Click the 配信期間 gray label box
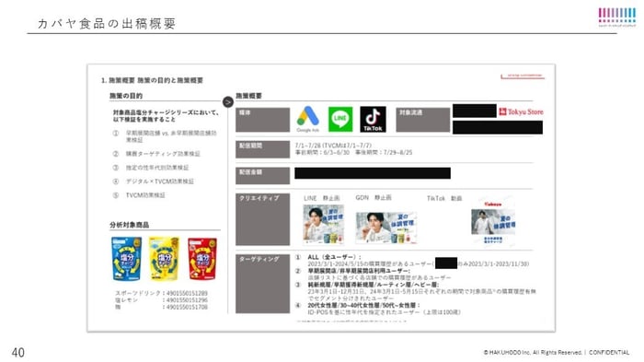This screenshot has width=644, height=362. coord(262,149)
